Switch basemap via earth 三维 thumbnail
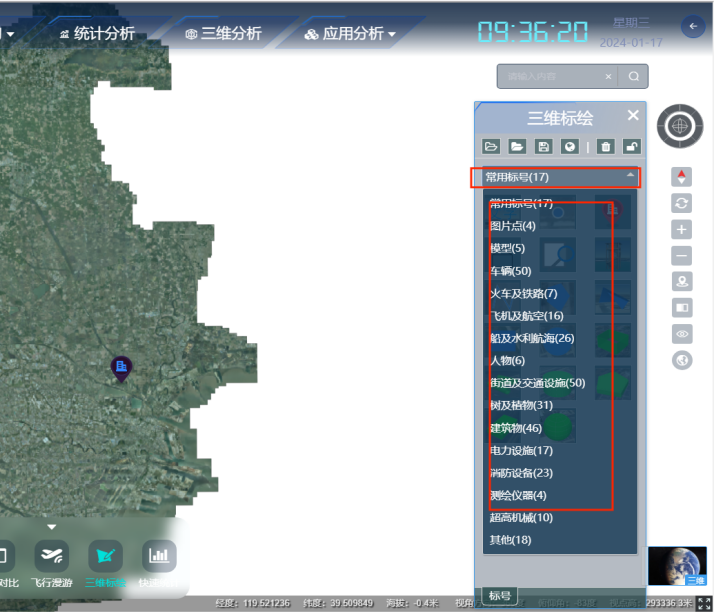 (677, 566)
